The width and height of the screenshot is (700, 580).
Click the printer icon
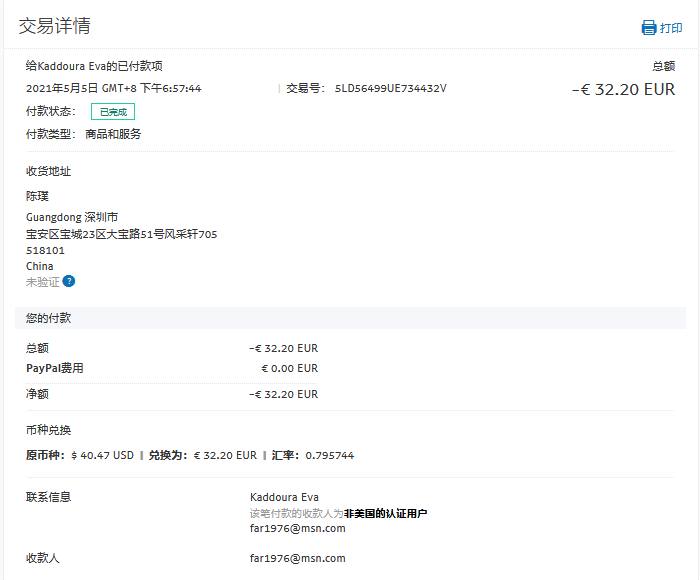coord(648,28)
